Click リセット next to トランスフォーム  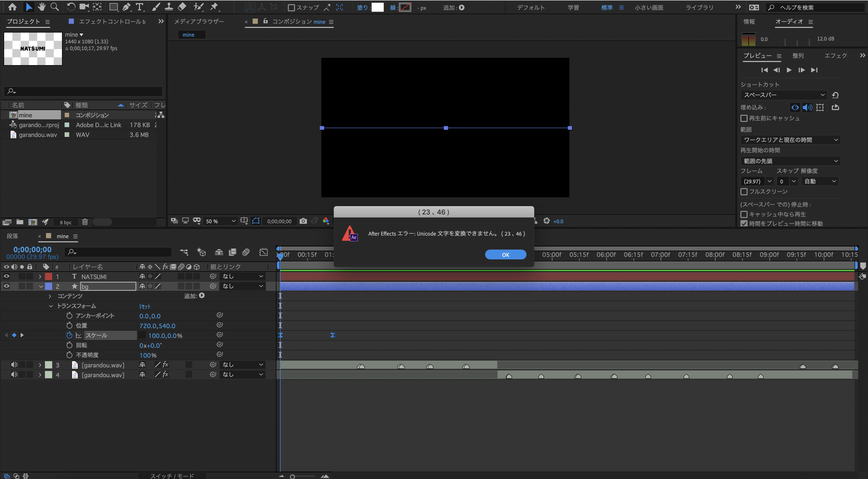[145, 306]
